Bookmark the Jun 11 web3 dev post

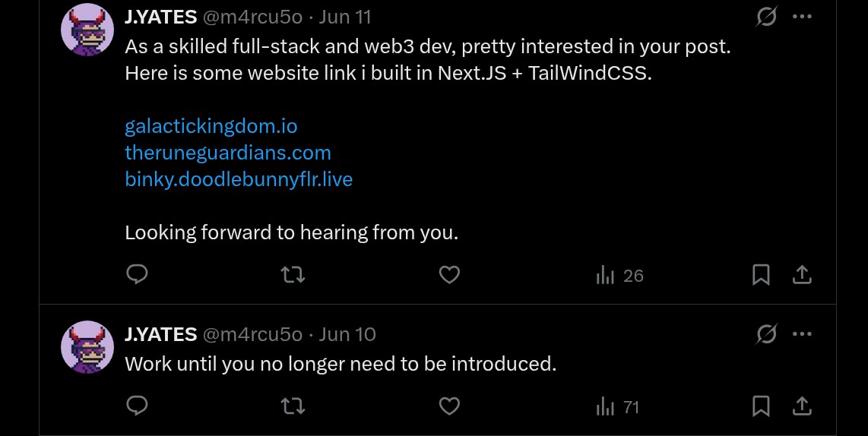coord(761,275)
